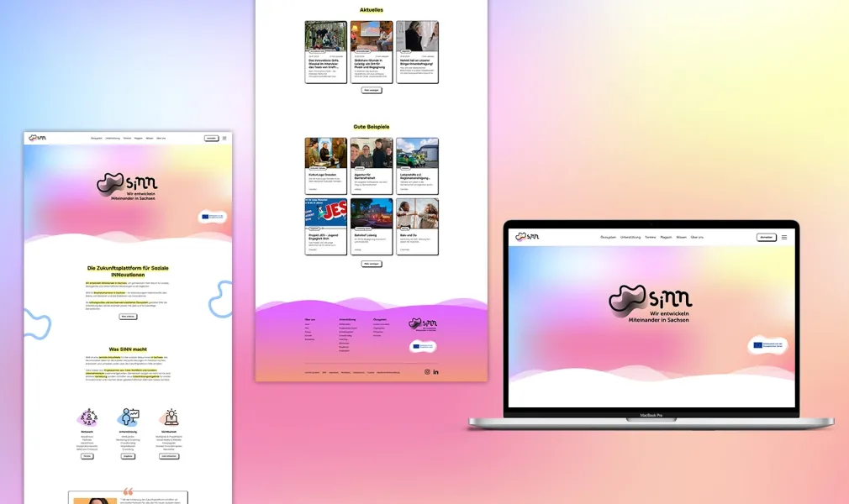The height and width of the screenshot is (504, 849).
Task: Click the button below Netzwerk list
Action: point(87,456)
